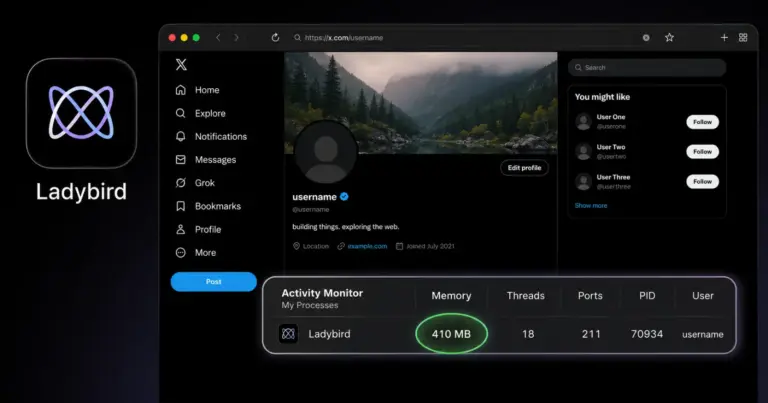Viewport: 768px width, 403px height.
Task: Click the address bar search icon
Action: (x=297, y=38)
